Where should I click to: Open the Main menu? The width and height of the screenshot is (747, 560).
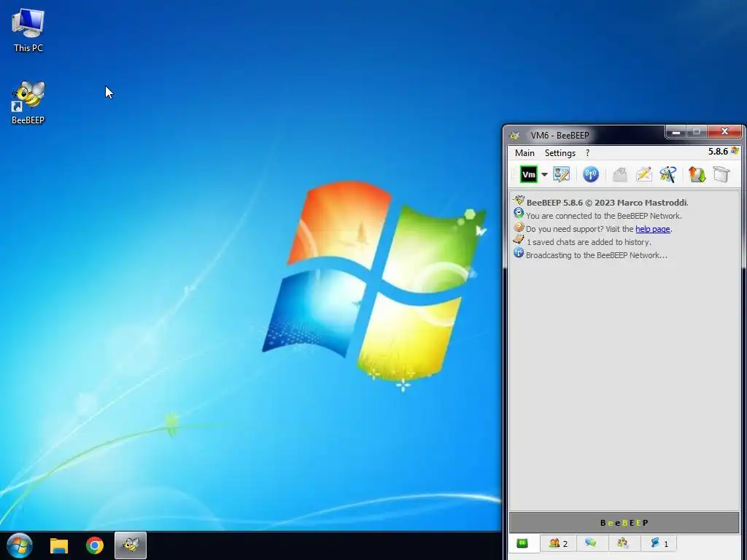(525, 153)
